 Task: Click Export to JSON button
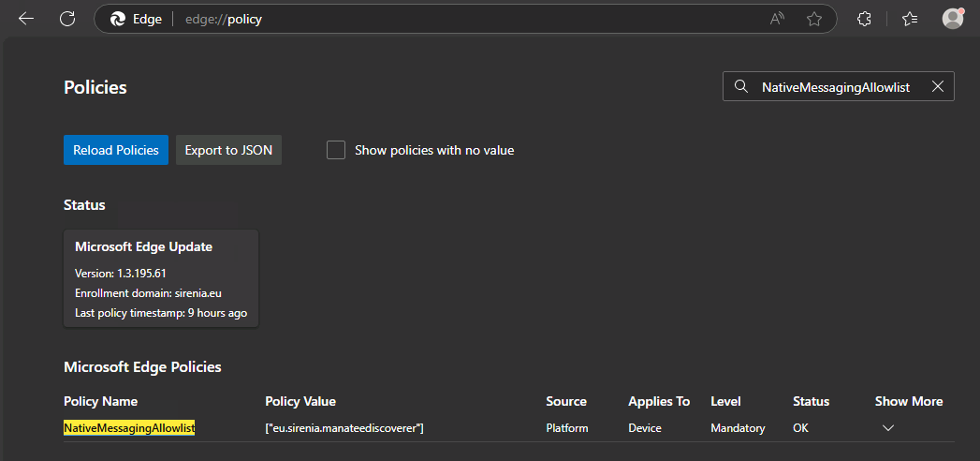click(228, 150)
